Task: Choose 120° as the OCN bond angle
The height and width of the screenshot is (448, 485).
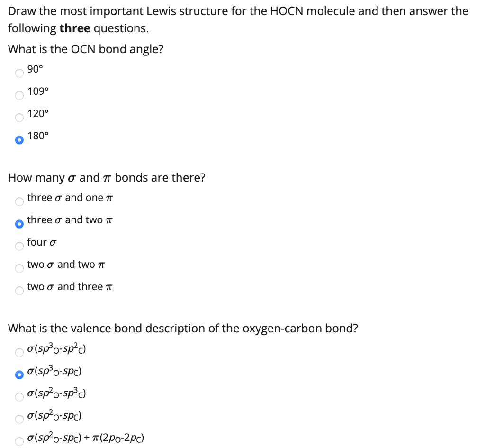Action: (x=19, y=118)
